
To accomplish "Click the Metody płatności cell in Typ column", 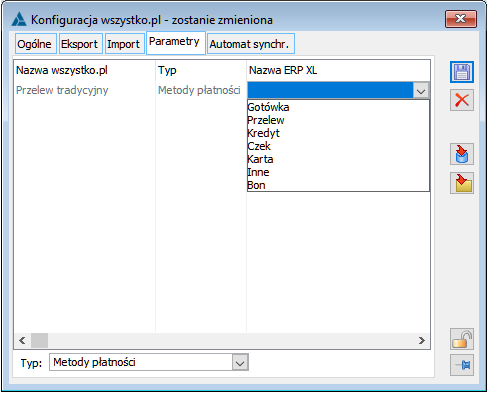I will click(x=201, y=90).
